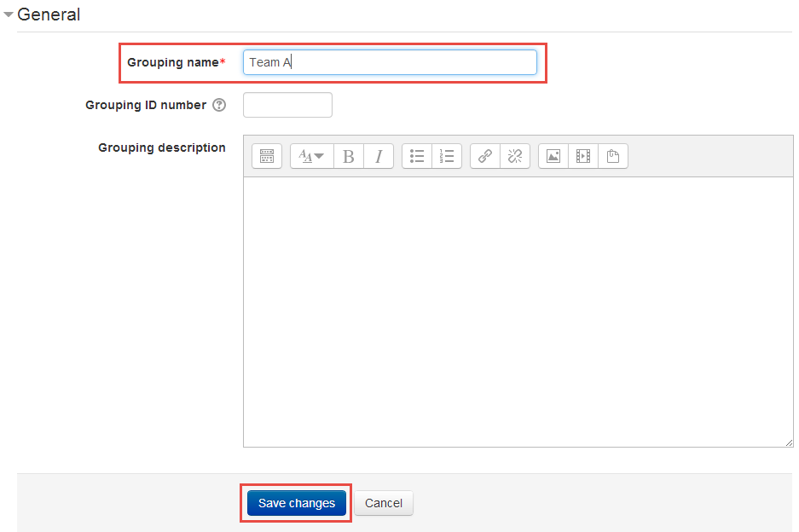The width and height of the screenshot is (799, 532).
Task: Open help for Grouping ID number
Action: point(219,106)
